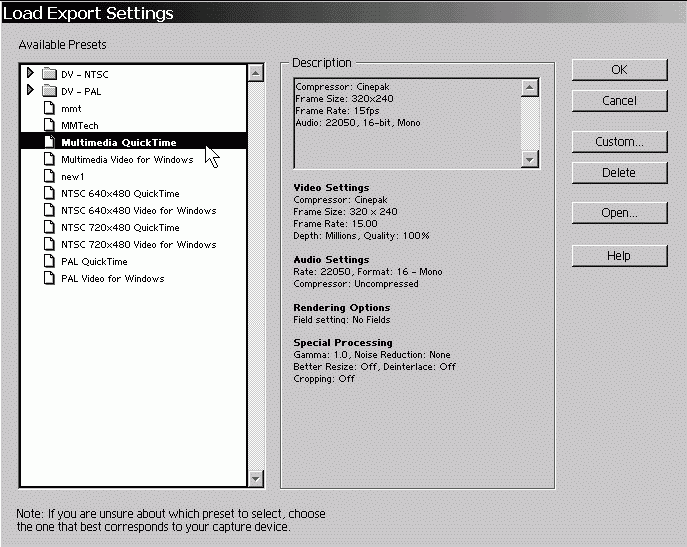Image resolution: width=687 pixels, height=547 pixels.
Task: Select Multimedia Video for Windows preset
Action: [127, 159]
